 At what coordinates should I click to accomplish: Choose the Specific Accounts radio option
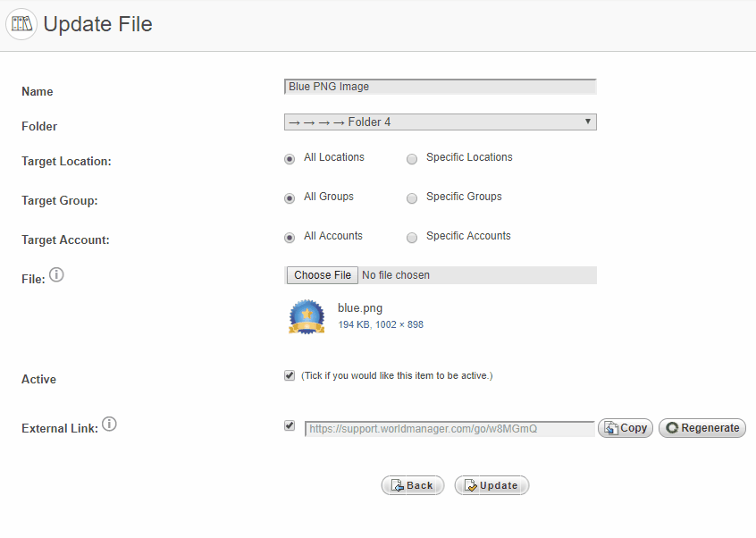[412, 238]
